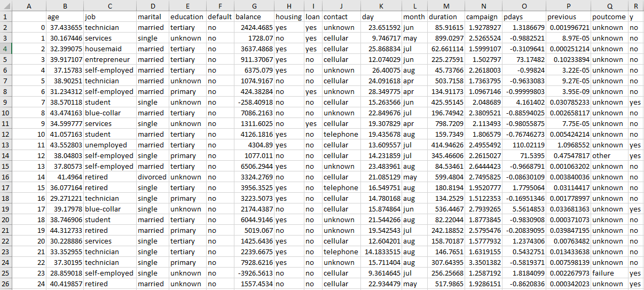Select the 'education' header cell
644x290 pixels.
[x=187, y=17]
